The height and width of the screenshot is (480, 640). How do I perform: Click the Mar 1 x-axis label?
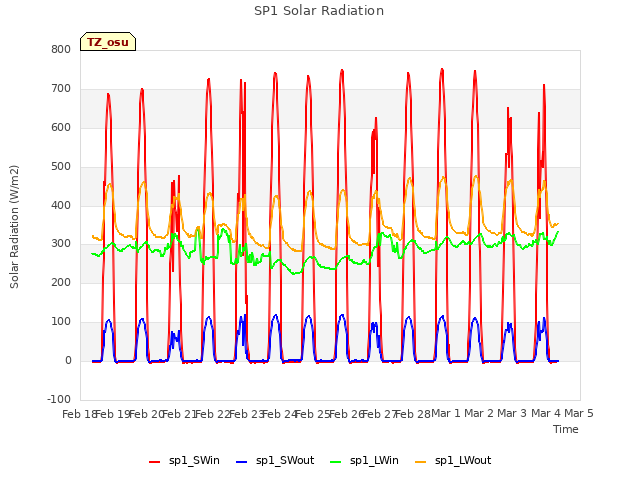446,413
